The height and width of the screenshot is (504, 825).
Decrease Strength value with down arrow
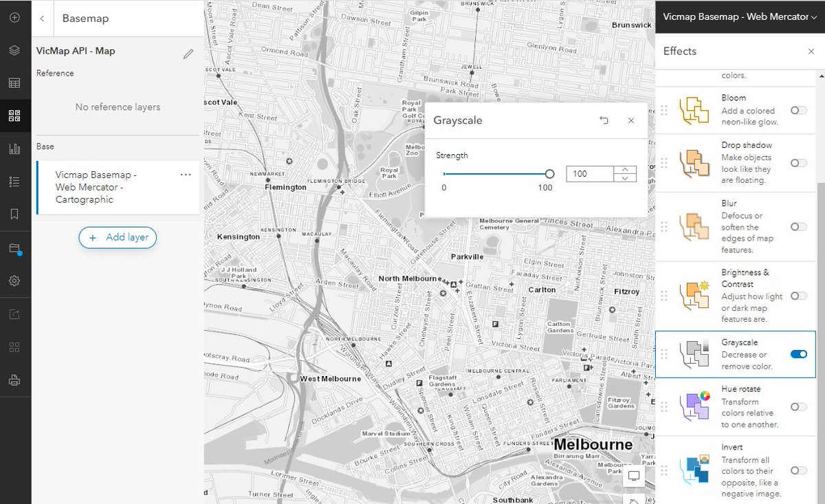[625, 178]
